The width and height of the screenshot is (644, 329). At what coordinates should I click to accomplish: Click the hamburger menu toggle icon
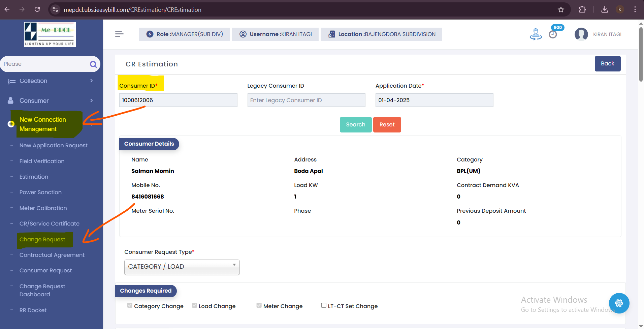click(x=119, y=34)
